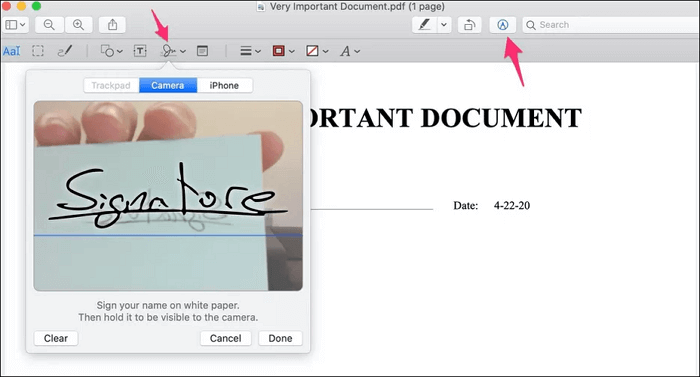The image size is (700, 377).
Task: Add a Text box with the T icon
Action: click(140, 51)
